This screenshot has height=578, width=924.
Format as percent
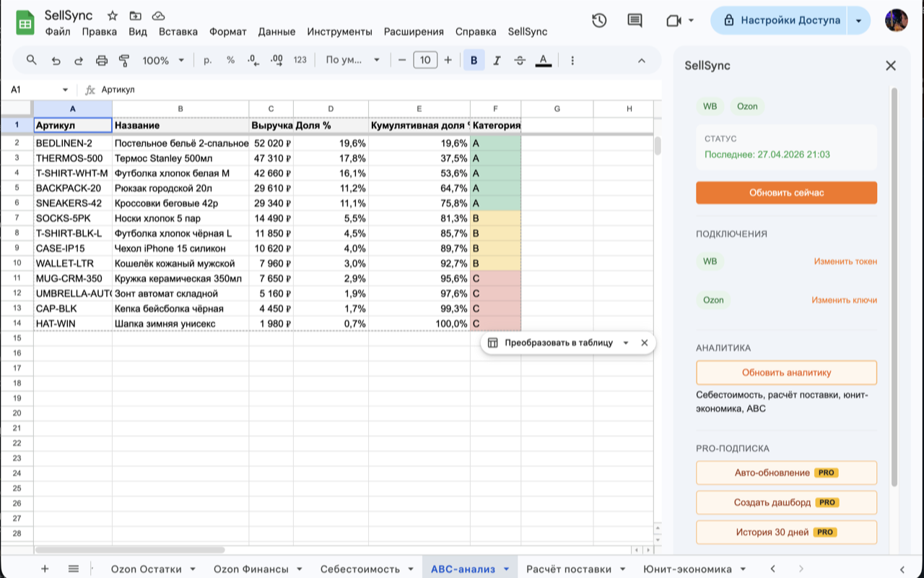pyautogui.click(x=230, y=61)
